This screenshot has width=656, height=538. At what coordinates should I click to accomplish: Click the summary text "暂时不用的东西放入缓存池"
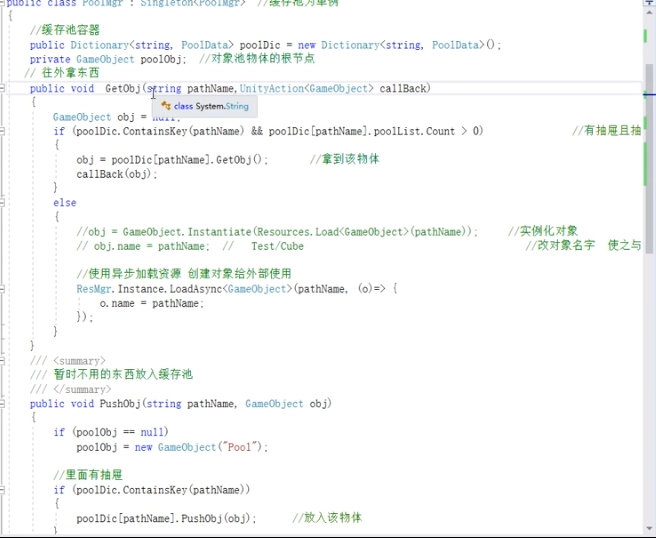pyautogui.click(x=123, y=374)
